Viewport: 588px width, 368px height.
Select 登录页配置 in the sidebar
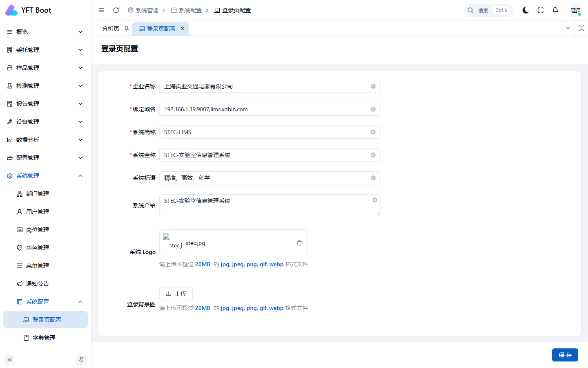(45, 320)
